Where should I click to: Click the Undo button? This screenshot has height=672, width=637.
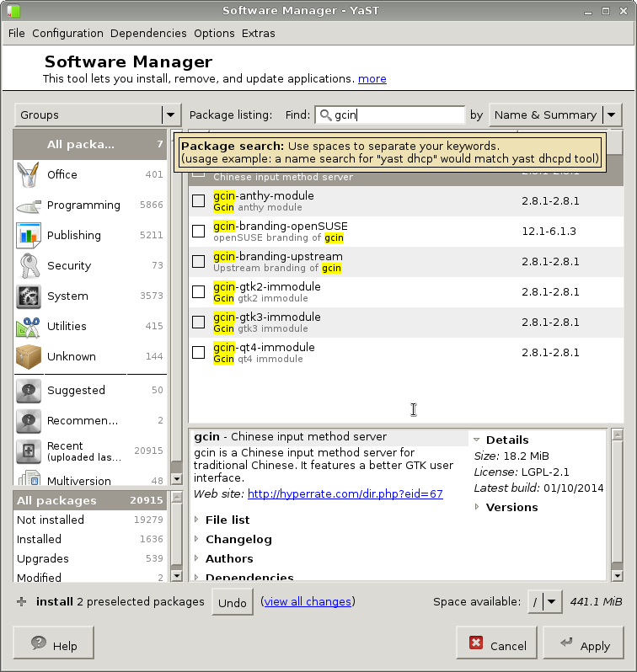pyautogui.click(x=232, y=603)
